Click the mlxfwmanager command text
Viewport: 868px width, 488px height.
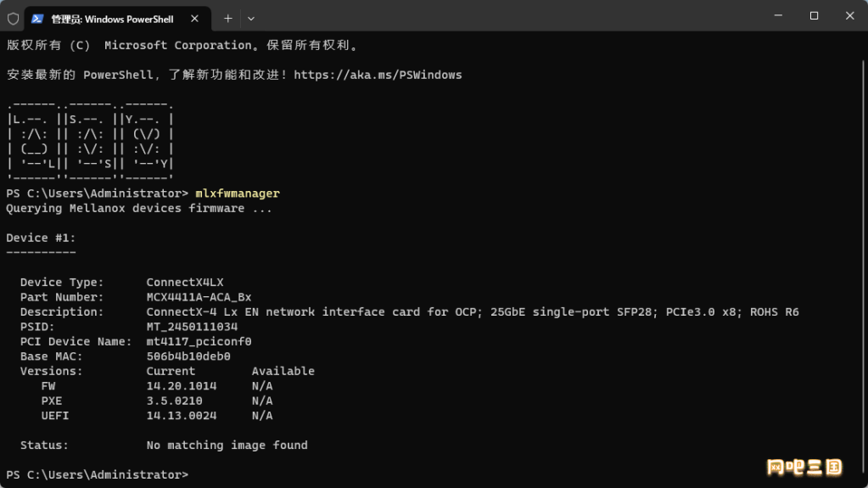(238, 194)
